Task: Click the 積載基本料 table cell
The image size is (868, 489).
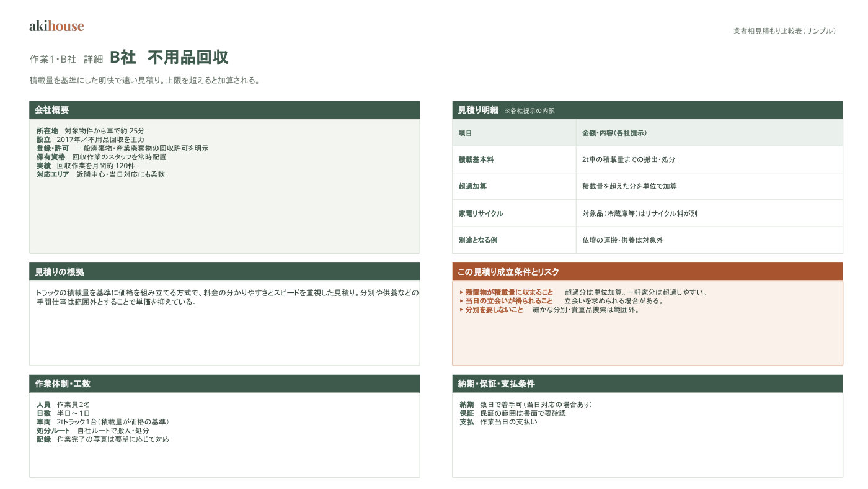Action: pyautogui.click(x=514, y=159)
